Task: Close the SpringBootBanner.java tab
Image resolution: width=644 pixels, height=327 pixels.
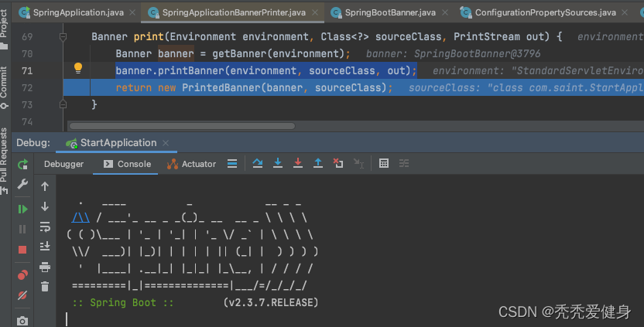Action: coord(445,12)
